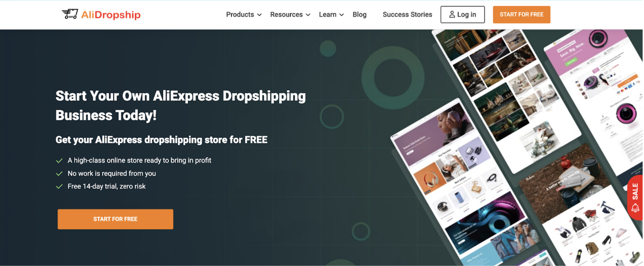The width and height of the screenshot is (644, 266).
Task: Click the bell icon on the SALE tab
Action: (x=635, y=208)
